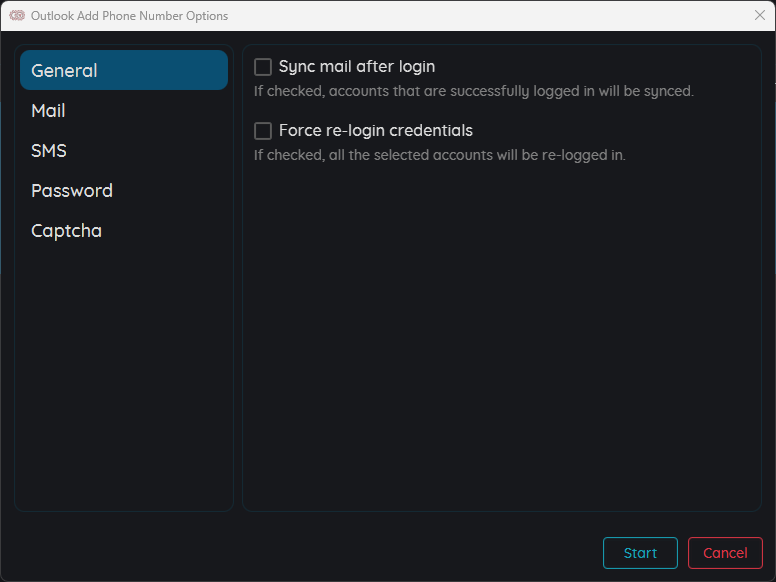Switch to the SMS options
The height and width of the screenshot is (582, 776).
coord(124,150)
